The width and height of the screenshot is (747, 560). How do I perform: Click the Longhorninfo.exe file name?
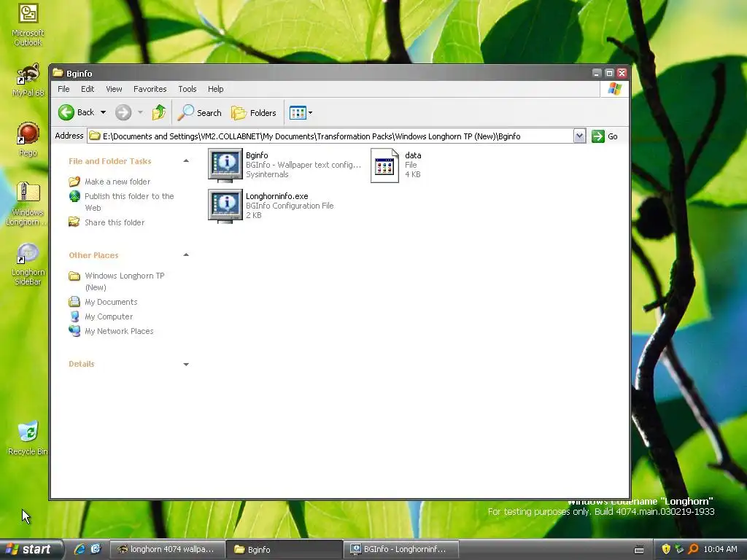pos(276,196)
